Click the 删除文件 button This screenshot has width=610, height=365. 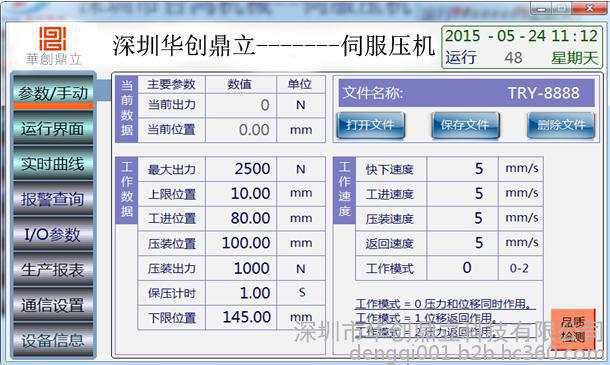point(561,125)
